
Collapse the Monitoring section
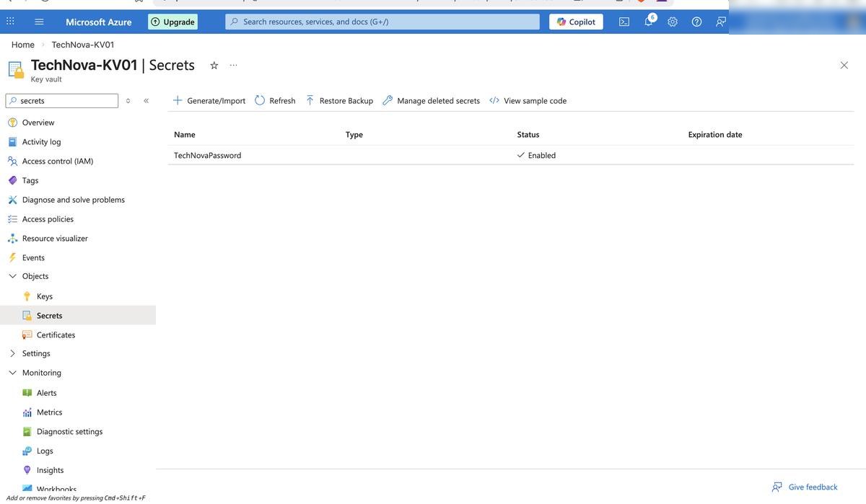pos(12,373)
